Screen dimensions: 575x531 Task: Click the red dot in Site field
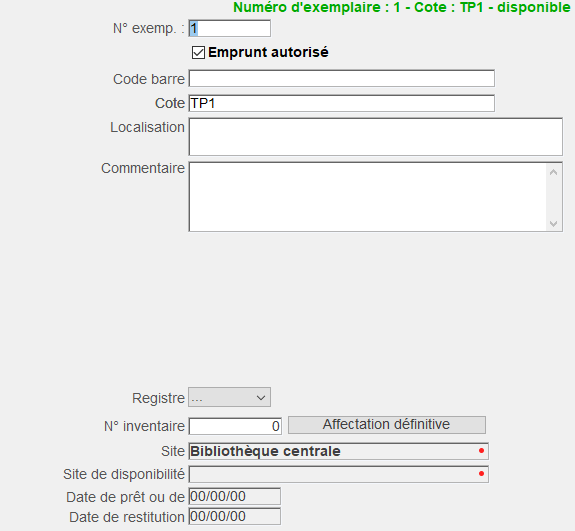click(481, 451)
